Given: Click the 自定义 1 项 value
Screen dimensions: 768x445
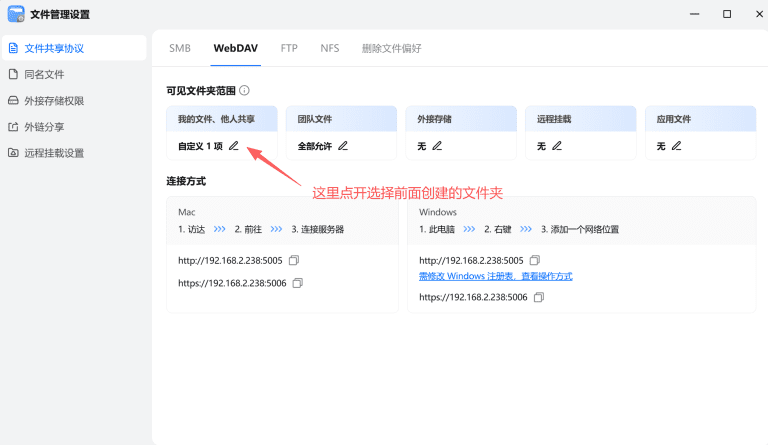Looking at the screenshot, I should tap(200, 146).
